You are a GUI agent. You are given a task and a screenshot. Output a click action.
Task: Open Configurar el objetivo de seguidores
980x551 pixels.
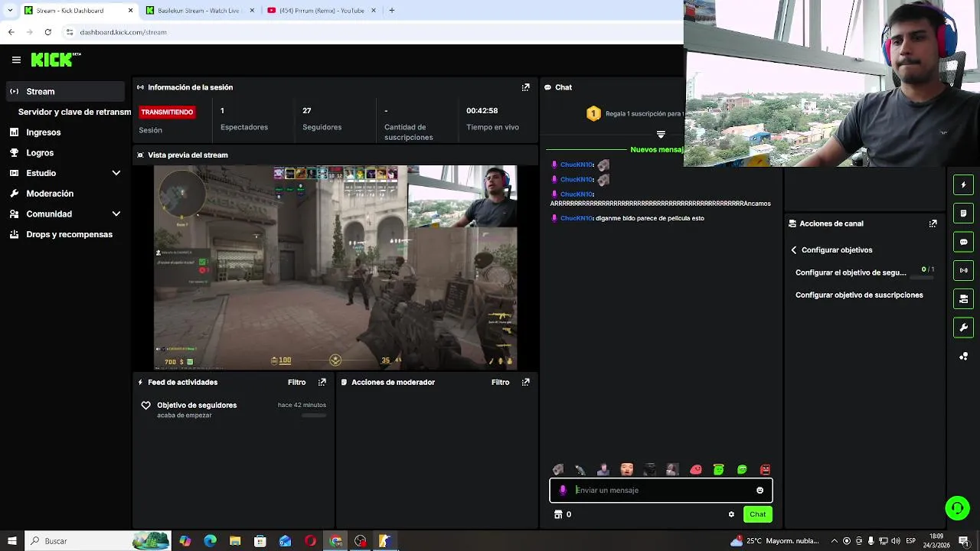click(851, 272)
